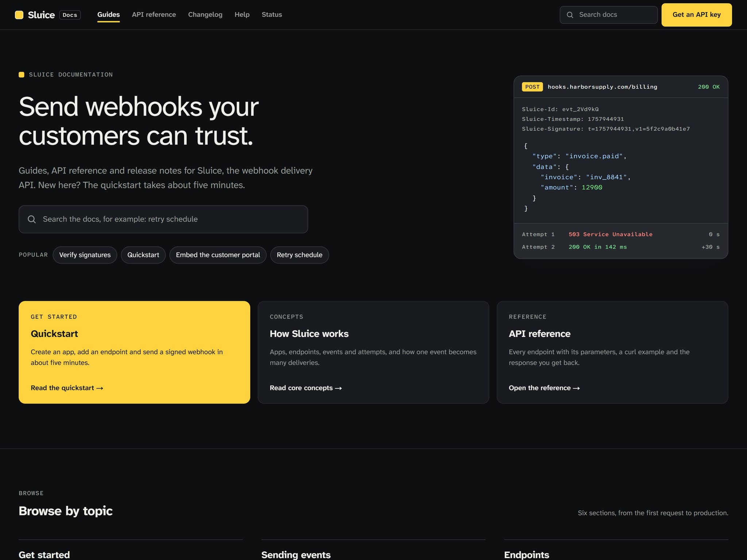747x560 pixels.
Task: Click the magnifier icon in the hero search box
Action: point(32,219)
